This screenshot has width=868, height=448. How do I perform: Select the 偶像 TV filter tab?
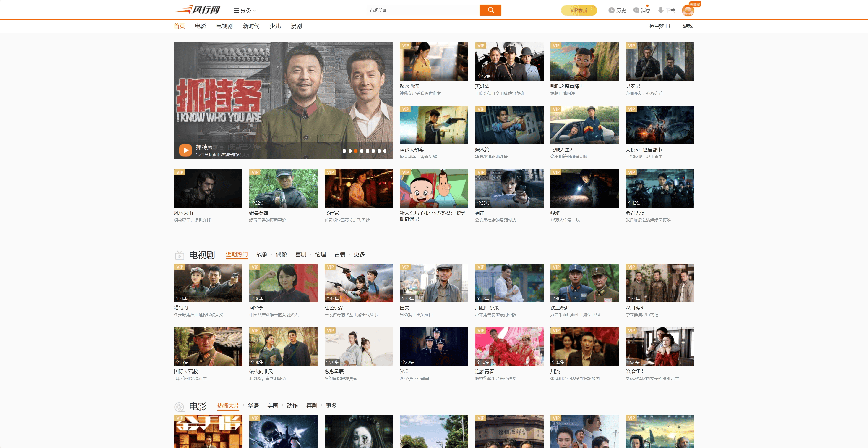pos(281,254)
